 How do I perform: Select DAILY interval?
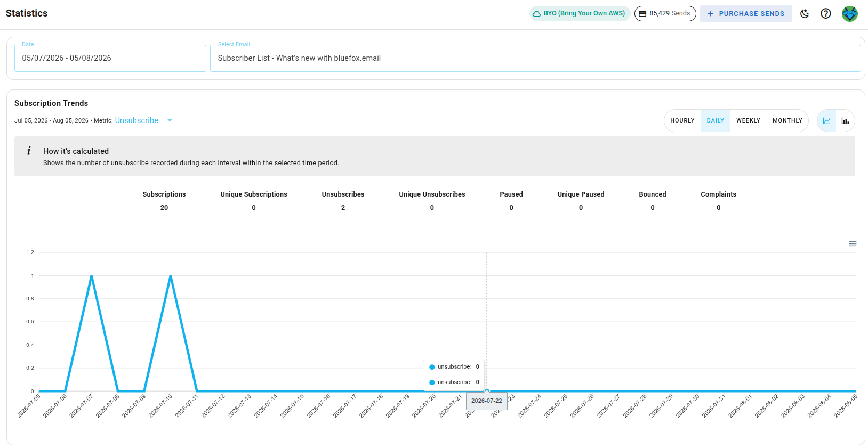click(716, 121)
